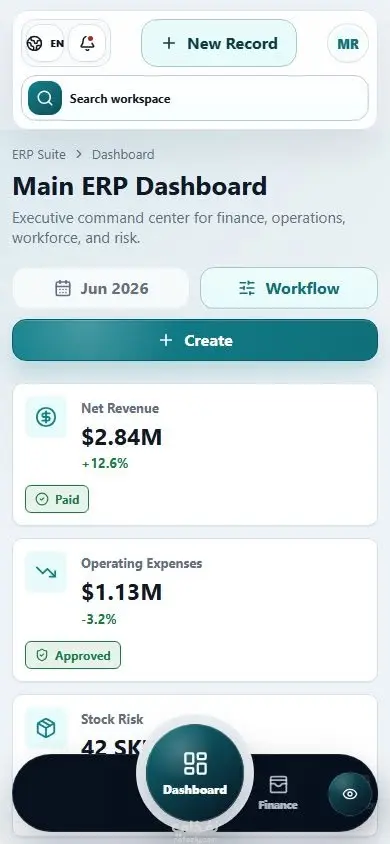Select the Dashboard tab in bottom navigation

click(x=195, y=774)
